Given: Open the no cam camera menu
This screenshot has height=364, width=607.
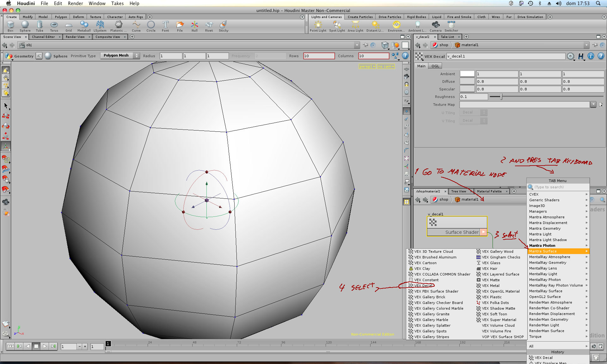Looking at the screenshot, I should tap(386, 66).
